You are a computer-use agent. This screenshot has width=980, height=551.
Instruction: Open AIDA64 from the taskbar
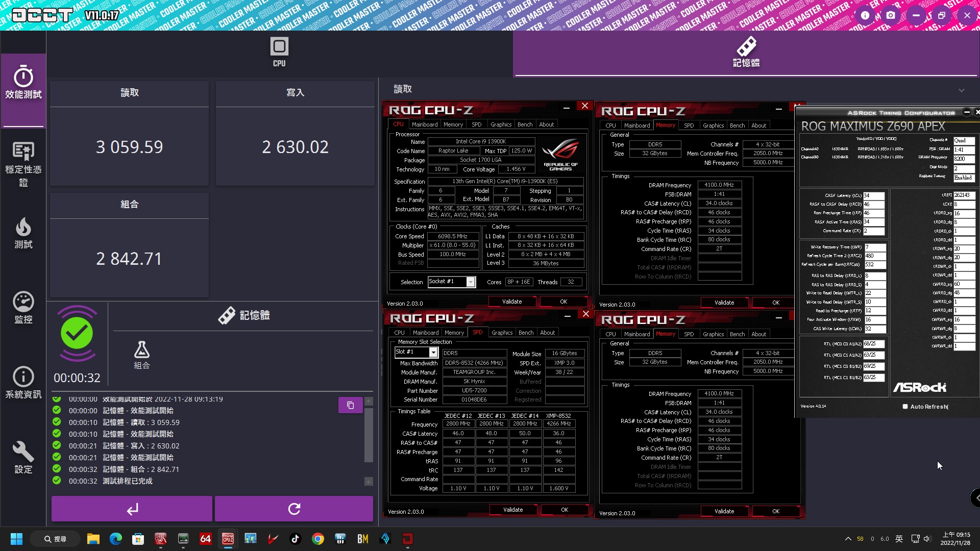click(x=205, y=539)
